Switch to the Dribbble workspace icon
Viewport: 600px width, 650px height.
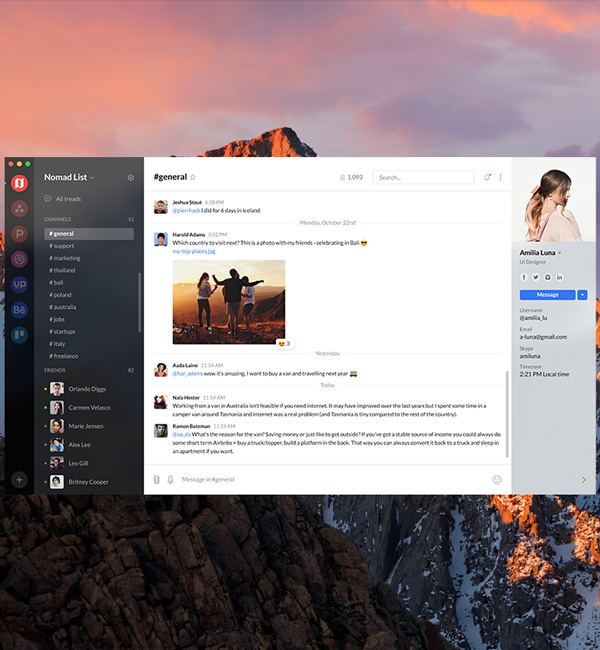(x=19, y=259)
